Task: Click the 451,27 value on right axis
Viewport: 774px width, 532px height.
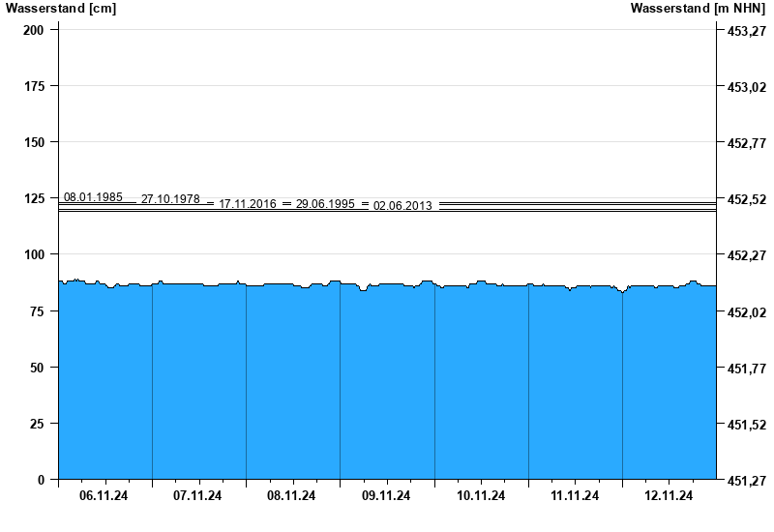Action: (744, 481)
